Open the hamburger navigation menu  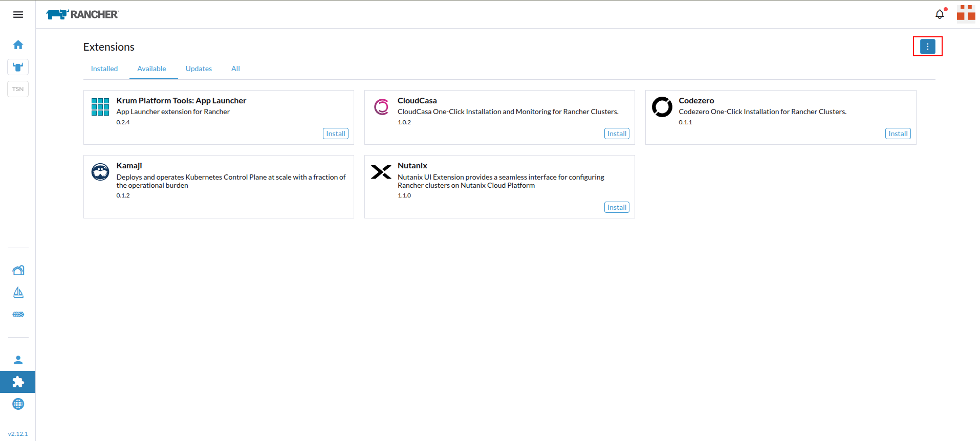18,14
